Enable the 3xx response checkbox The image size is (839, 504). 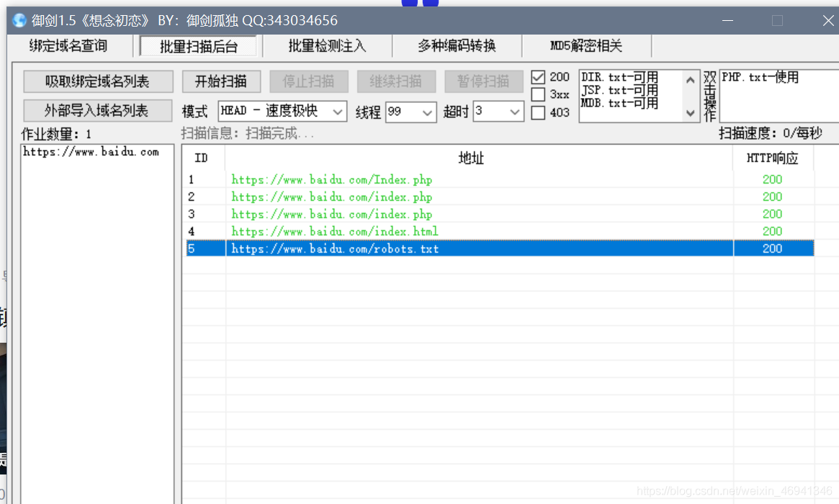(538, 95)
